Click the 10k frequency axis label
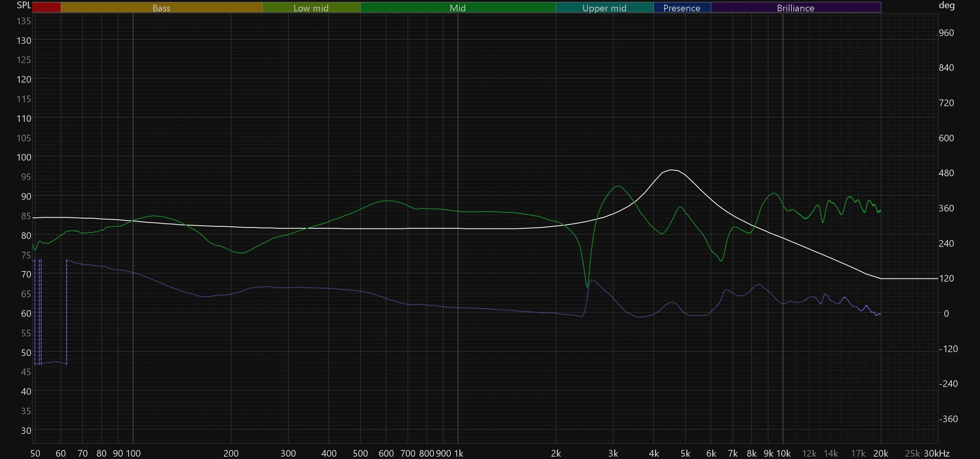 pyautogui.click(x=783, y=454)
